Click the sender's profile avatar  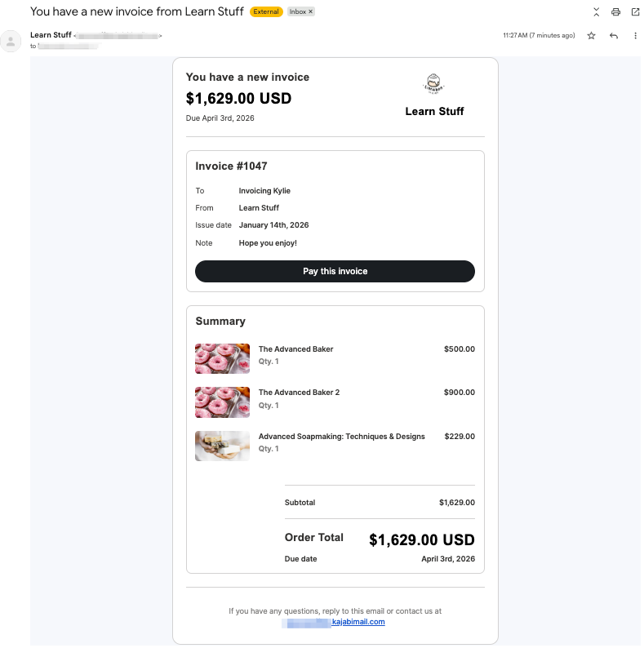(x=12, y=41)
